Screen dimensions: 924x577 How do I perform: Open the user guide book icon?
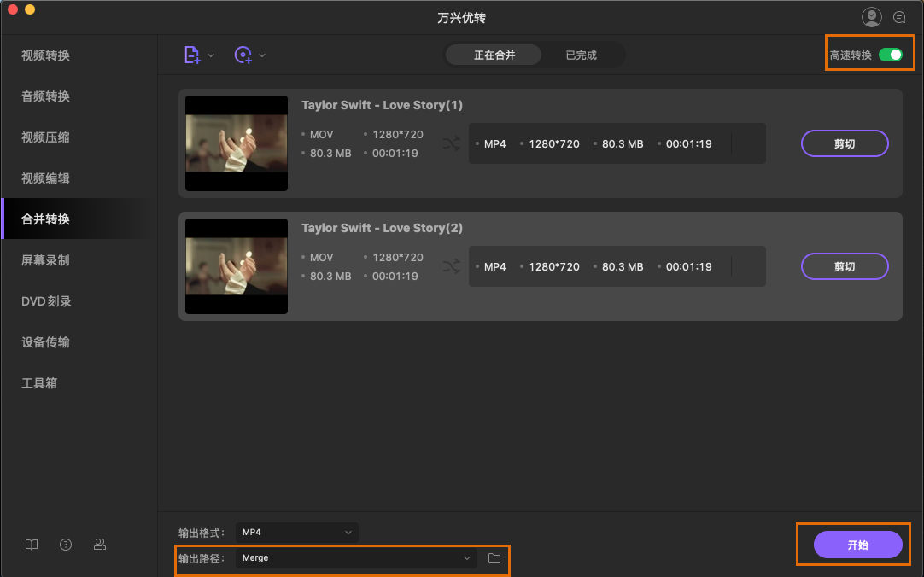click(32, 545)
